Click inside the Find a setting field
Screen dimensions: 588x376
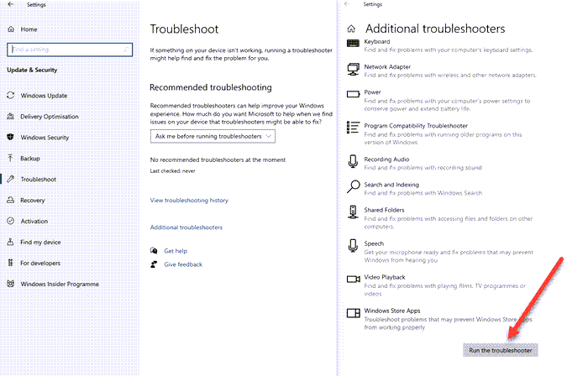coord(70,50)
